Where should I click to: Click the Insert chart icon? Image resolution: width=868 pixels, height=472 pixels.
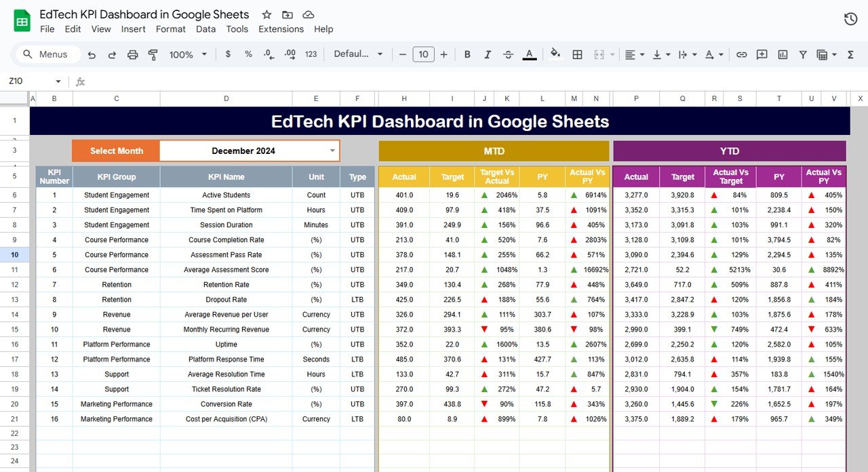(783, 54)
